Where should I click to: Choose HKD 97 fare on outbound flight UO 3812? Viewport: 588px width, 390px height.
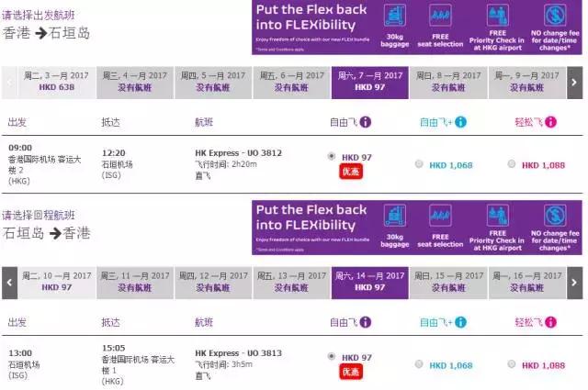[x=331, y=157]
